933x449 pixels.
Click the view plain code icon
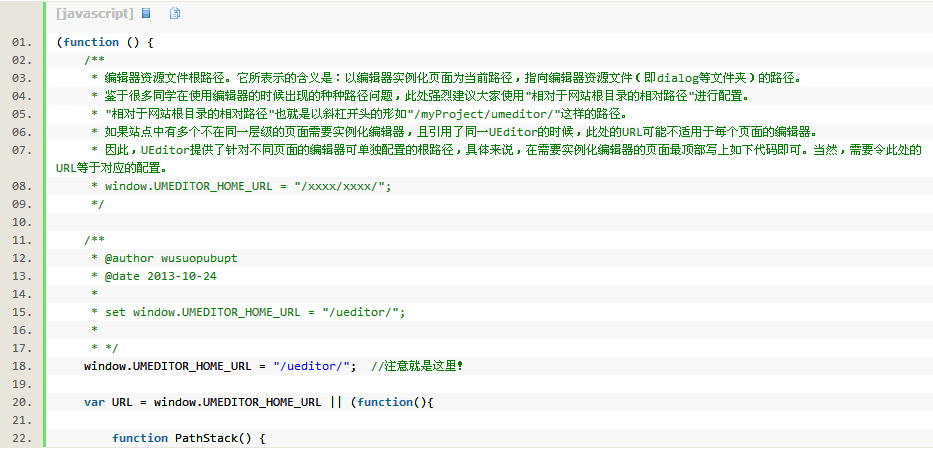146,14
